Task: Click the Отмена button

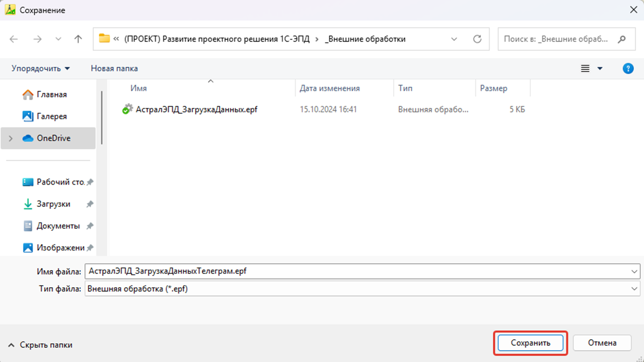Action: click(602, 343)
